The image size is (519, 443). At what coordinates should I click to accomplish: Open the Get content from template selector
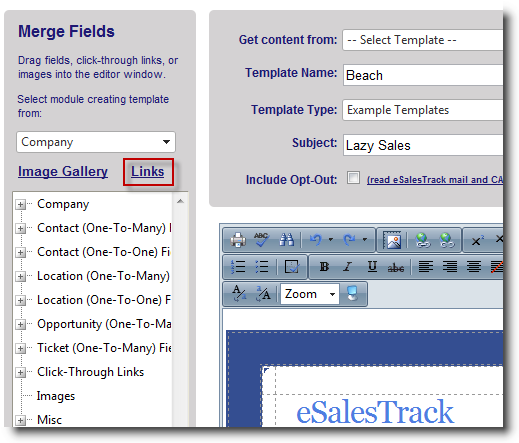(423, 40)
